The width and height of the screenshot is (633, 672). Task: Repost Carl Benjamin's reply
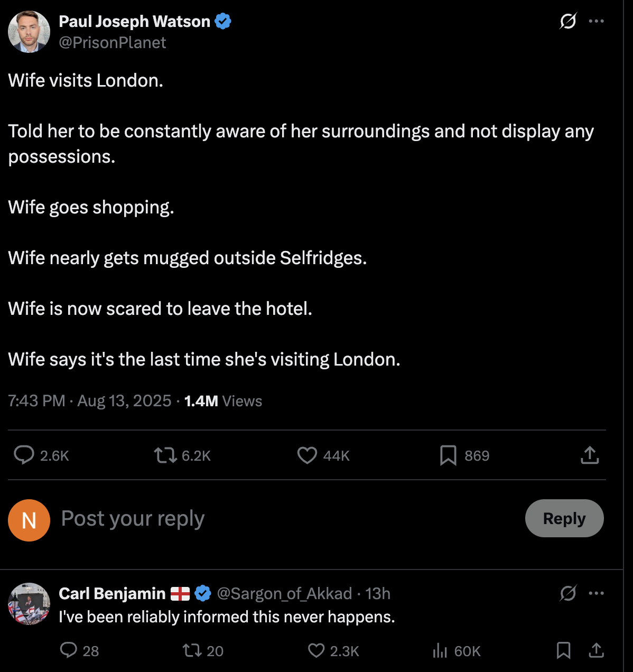click(191, 650)
